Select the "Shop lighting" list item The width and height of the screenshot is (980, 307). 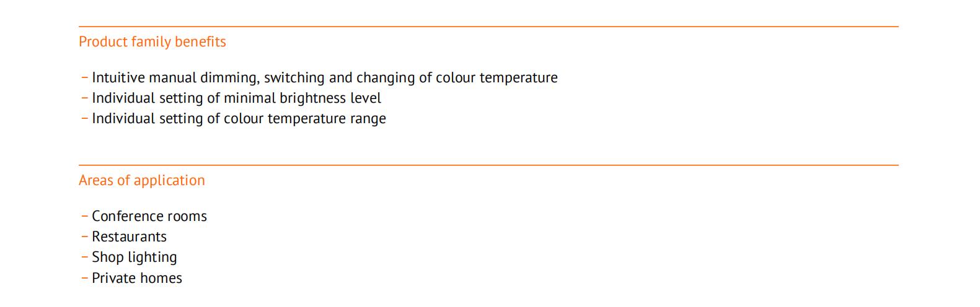click(x=134, y=257)
